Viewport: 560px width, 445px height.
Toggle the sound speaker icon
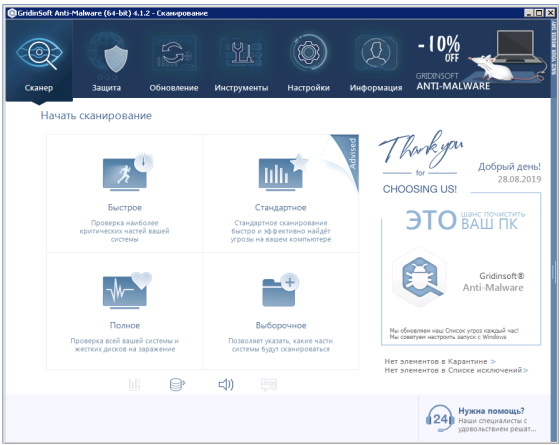pos(226,384)
